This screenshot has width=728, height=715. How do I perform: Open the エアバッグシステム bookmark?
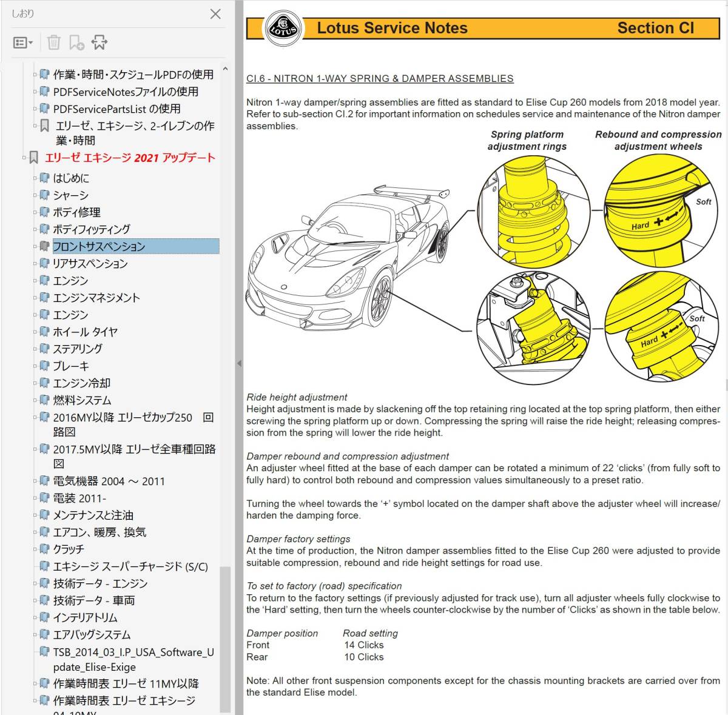pyautogui.click(x=92, y=634)
